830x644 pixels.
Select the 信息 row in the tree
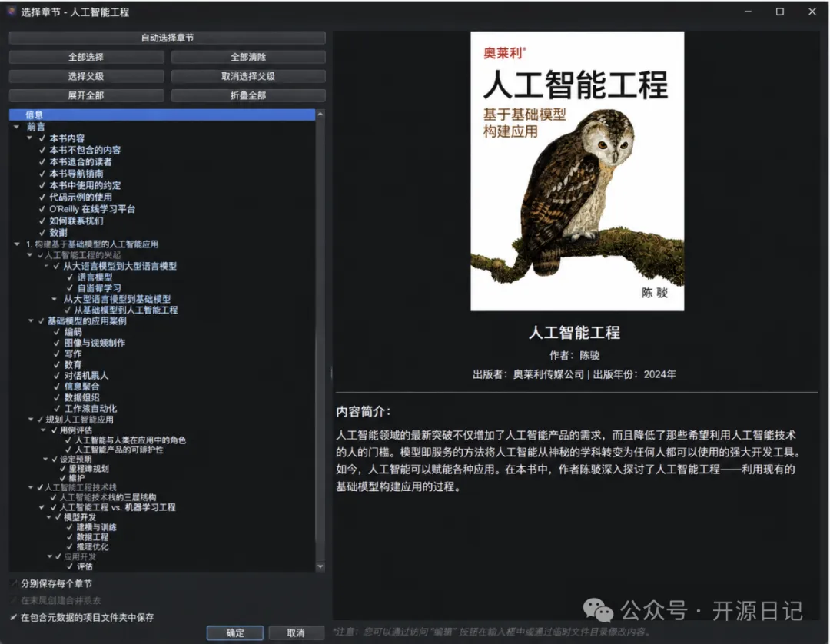(162, 115)
